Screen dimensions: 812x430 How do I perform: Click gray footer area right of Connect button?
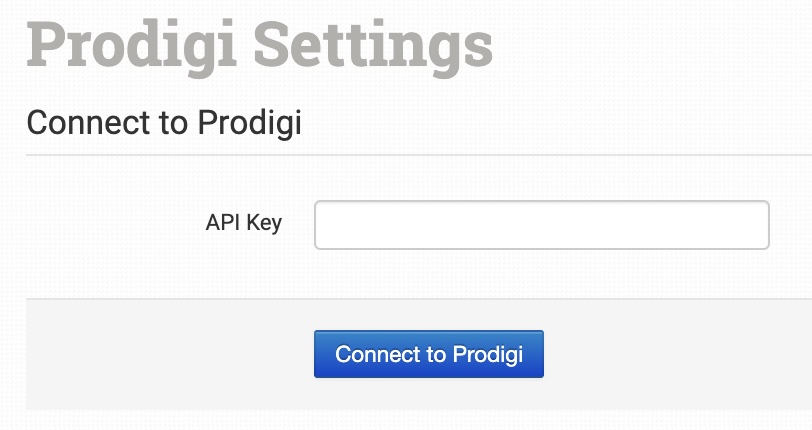coord(680,354)
